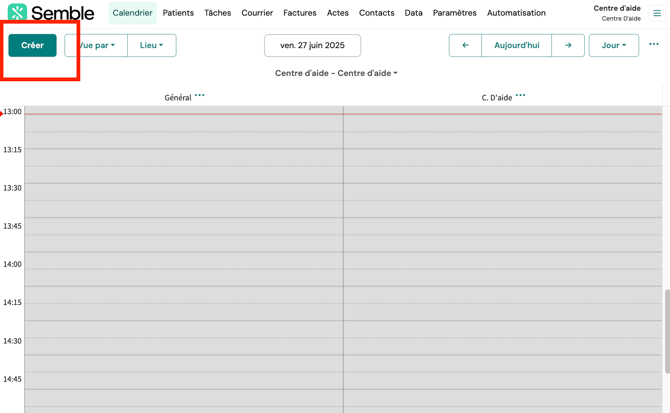Viewport: 670px width, 413px height.
Task: Navigate to Paramètres
Action: tap(454, 13)
